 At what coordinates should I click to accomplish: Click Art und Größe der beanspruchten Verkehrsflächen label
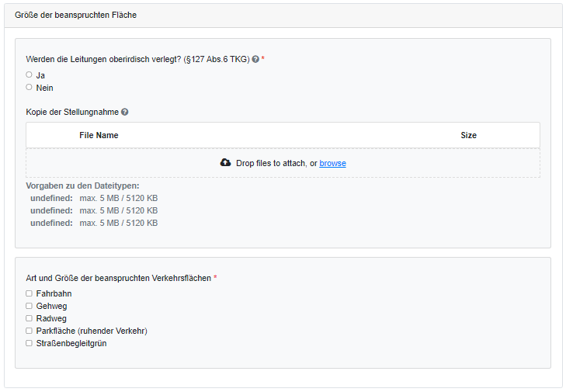click(x=118, y=278)
